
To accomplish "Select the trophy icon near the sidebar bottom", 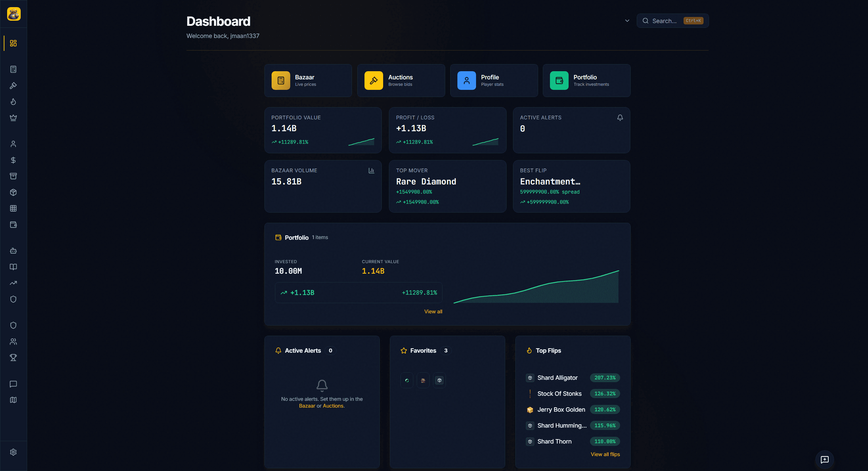I will point(13,357).
